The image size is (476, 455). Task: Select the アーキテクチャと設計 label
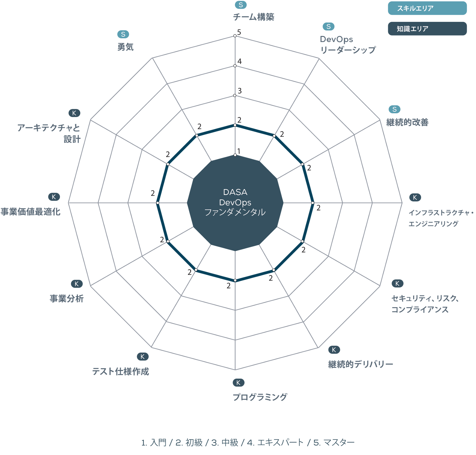(49, 133)
